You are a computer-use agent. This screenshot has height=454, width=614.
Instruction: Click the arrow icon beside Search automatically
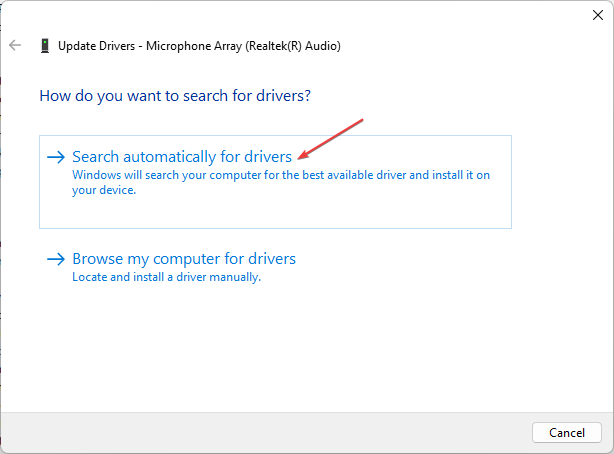click(56, 157)
